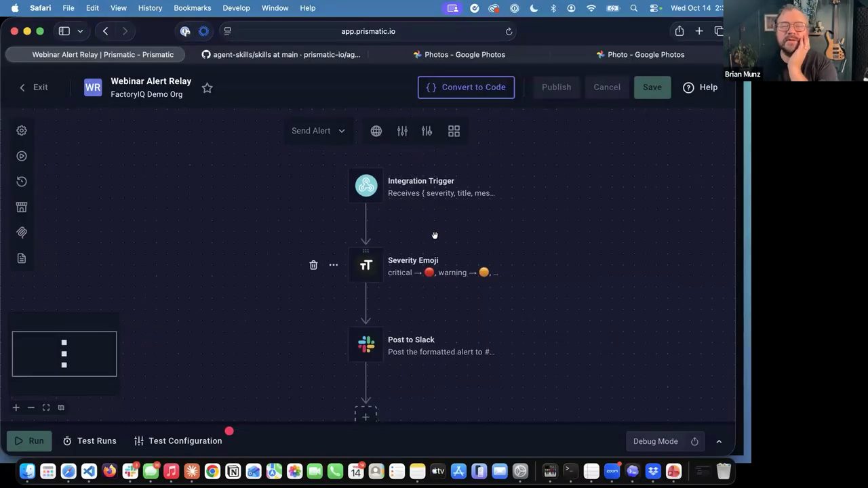Click the globe icon in flow toolbar
The width and height of the screenshot is (868, 488).
pyautogui.click(x=376, y=131)
